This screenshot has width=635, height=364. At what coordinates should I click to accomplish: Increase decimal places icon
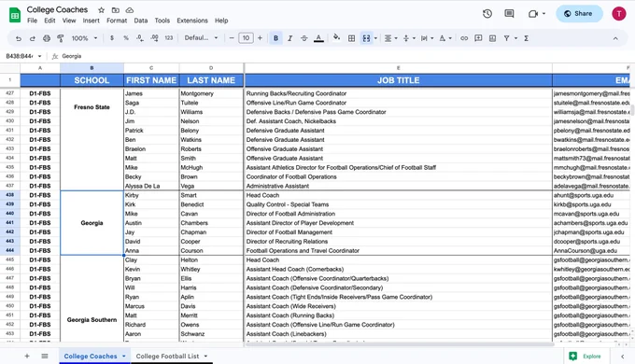coord(154,38)
